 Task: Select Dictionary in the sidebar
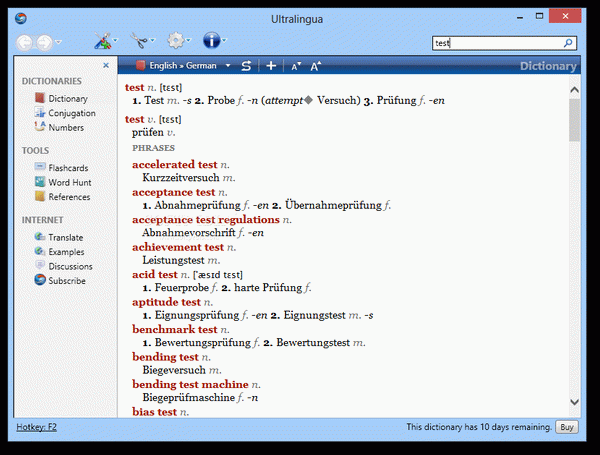tap(68, 99)
